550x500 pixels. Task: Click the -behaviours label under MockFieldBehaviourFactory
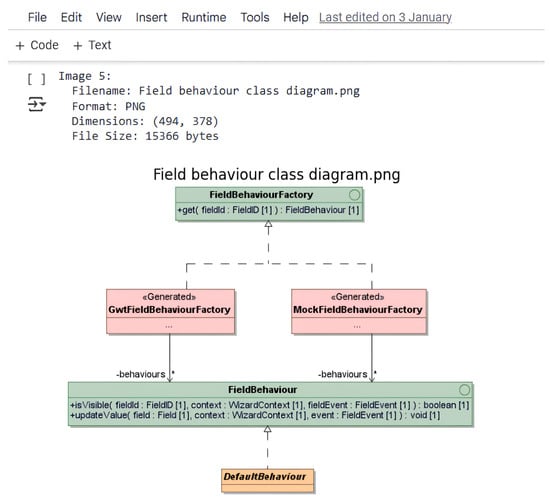tap(343, 374)
